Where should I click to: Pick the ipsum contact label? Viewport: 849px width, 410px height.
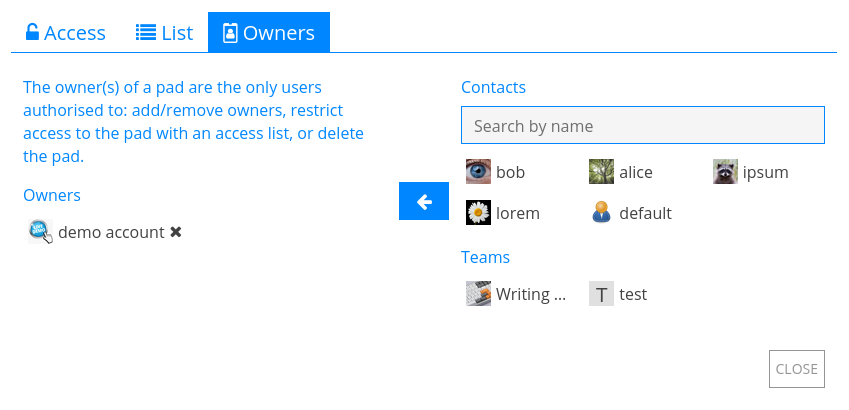coord(765,172)
